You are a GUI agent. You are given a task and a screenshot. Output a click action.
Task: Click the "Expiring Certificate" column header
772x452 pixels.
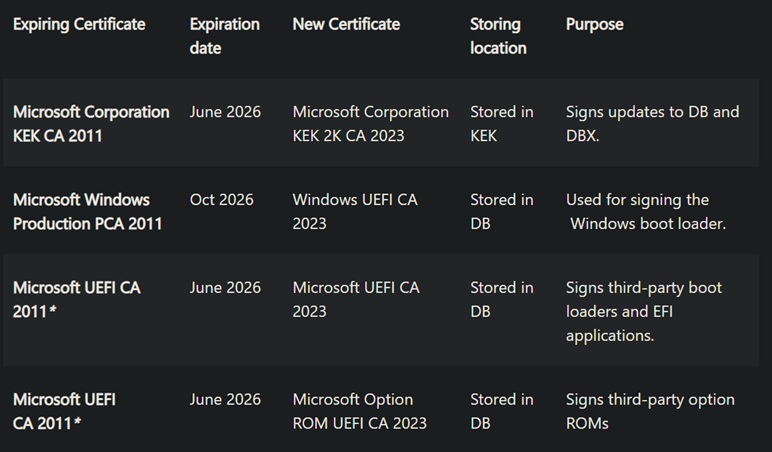coord(79,24)
